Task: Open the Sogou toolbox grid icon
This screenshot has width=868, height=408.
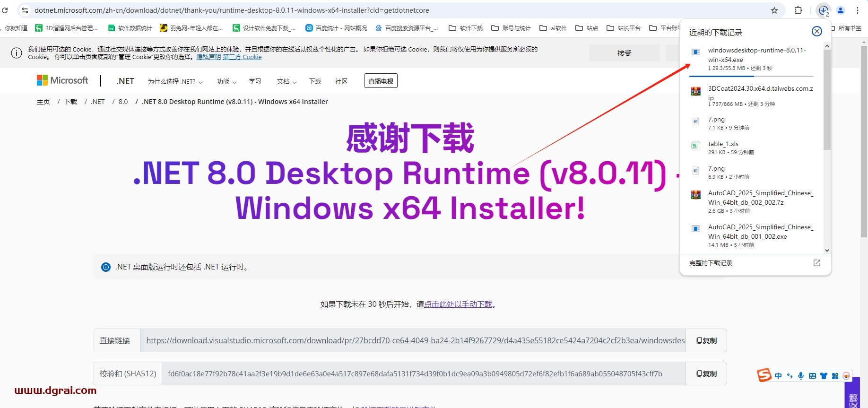Action: (835, 376)
